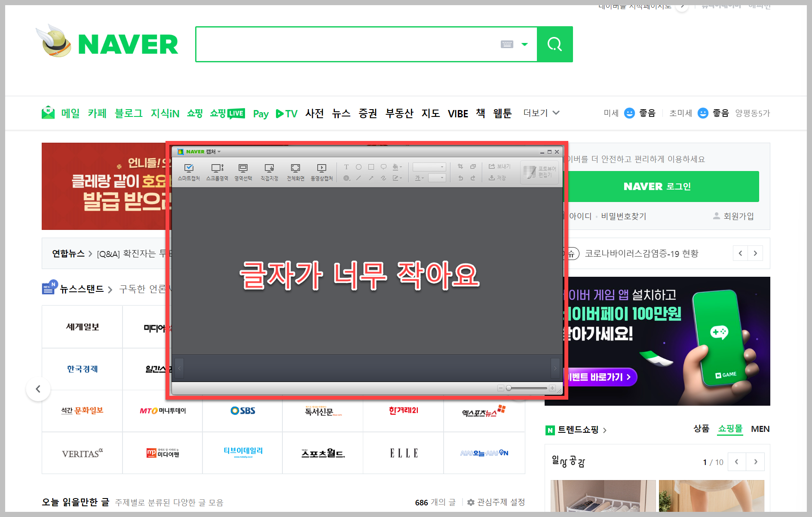Pick the speech bubble tool
This screenshot has width=812, height=517.
coord(383,167)
